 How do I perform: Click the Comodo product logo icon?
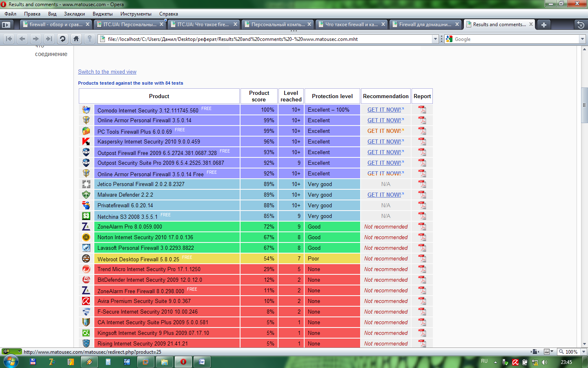click(x=86, y=110)
